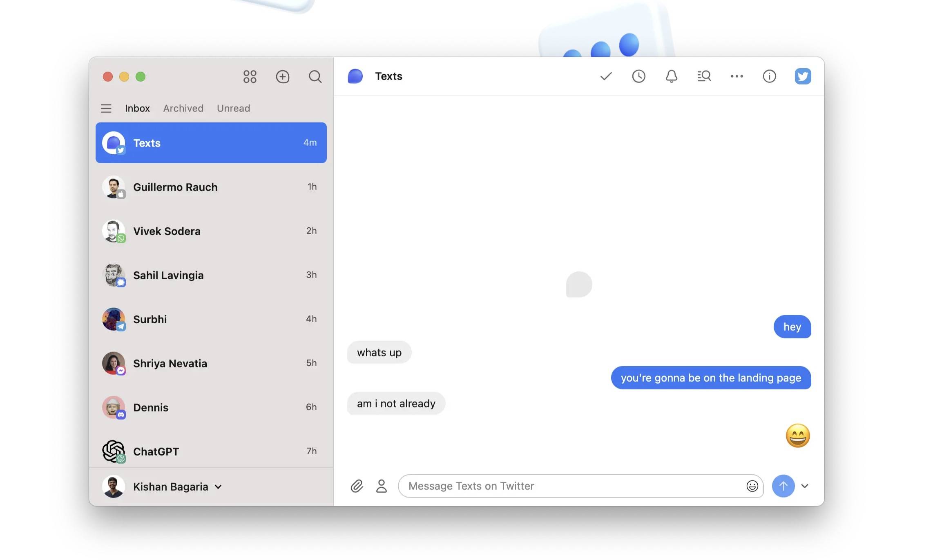Click the four-circles grid icon in sidebar header

250,76
